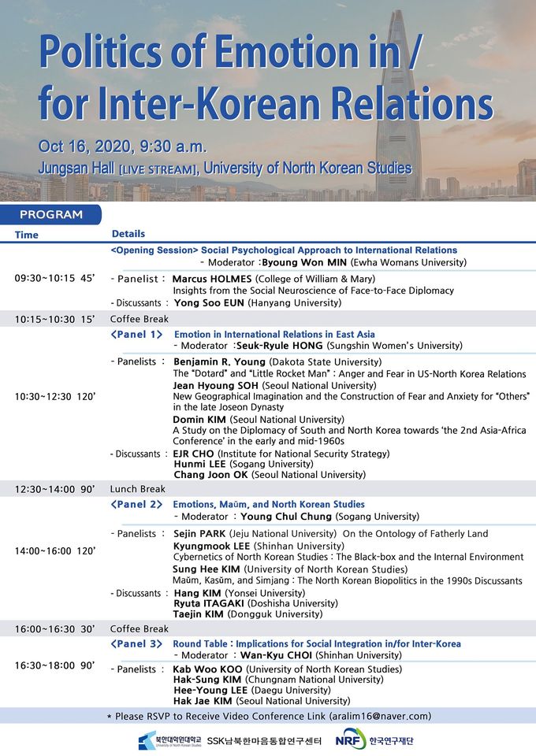536x756 pixels.
Task: Click moderator 'Young Chul Chung'
Action: coord(286,517)
